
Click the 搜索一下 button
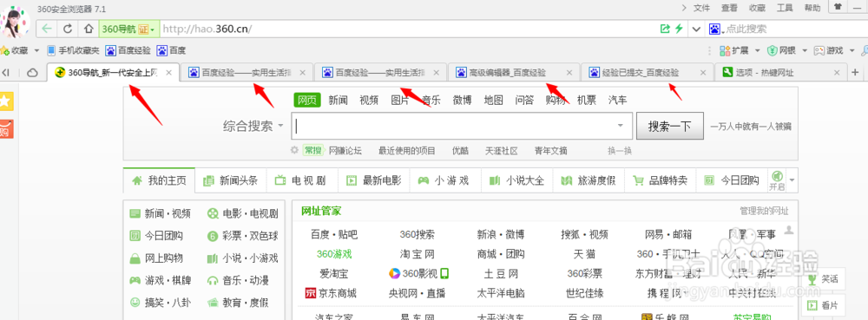pyautogui.click(x=670, y=126)
